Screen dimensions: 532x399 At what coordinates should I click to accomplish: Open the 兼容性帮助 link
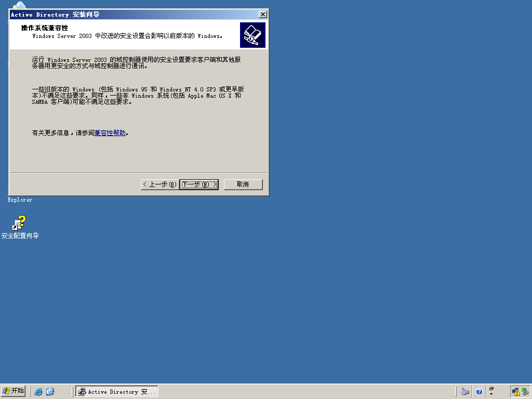[x=110, y=133]
